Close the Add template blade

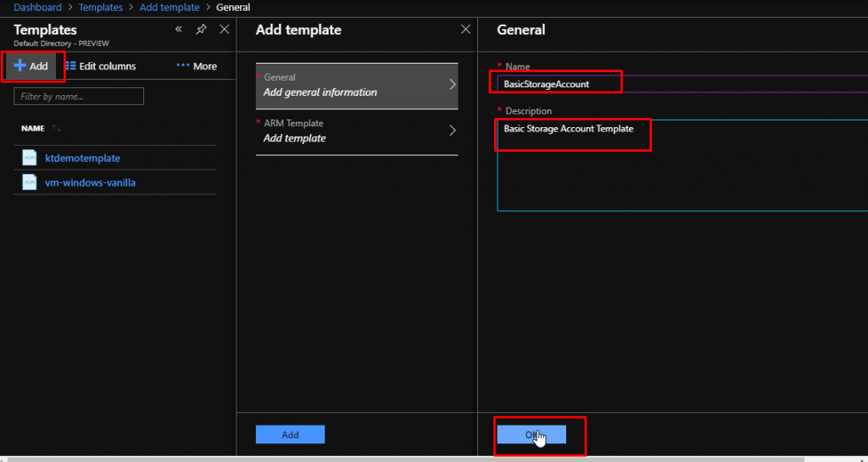tap(465, 30)
